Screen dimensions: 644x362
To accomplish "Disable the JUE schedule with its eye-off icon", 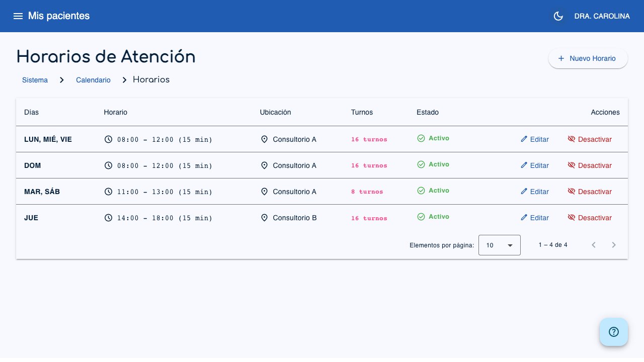I will point(572,218).
